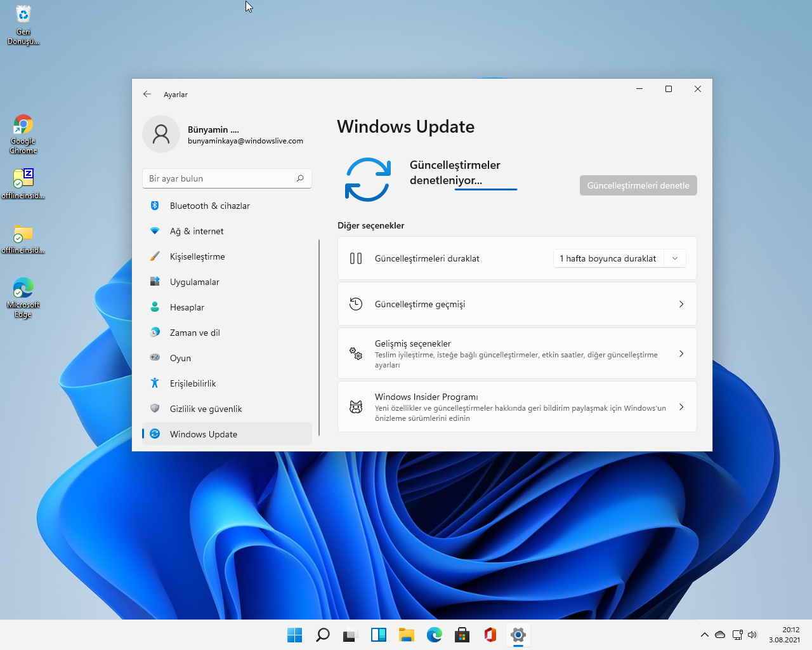Click the pause icon in Güncelleştirmeleri duraklat row

point(356,258)
